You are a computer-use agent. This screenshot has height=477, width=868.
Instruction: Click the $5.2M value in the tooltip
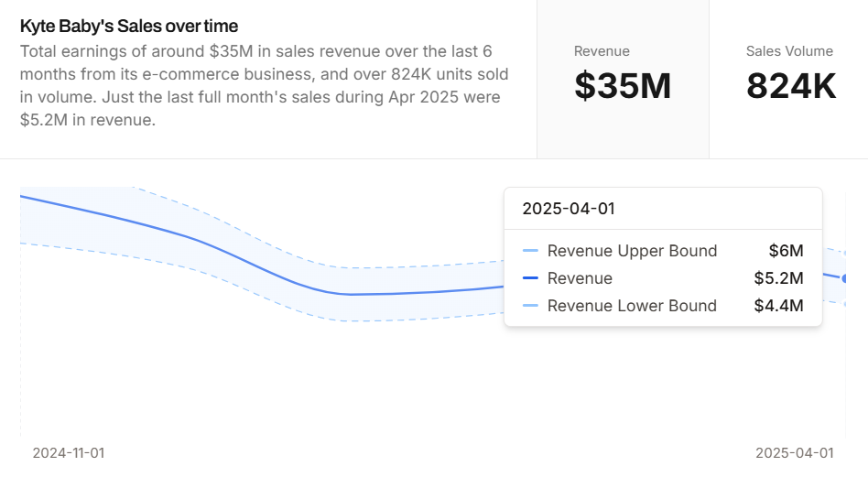(x=778, y=278)
